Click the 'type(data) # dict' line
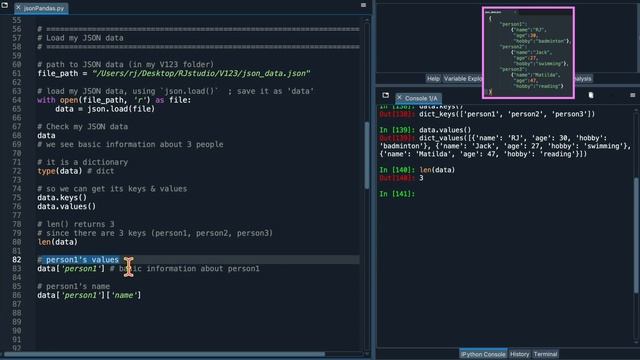Viewport: 640px width, 360px height. (x=76, y=171)
